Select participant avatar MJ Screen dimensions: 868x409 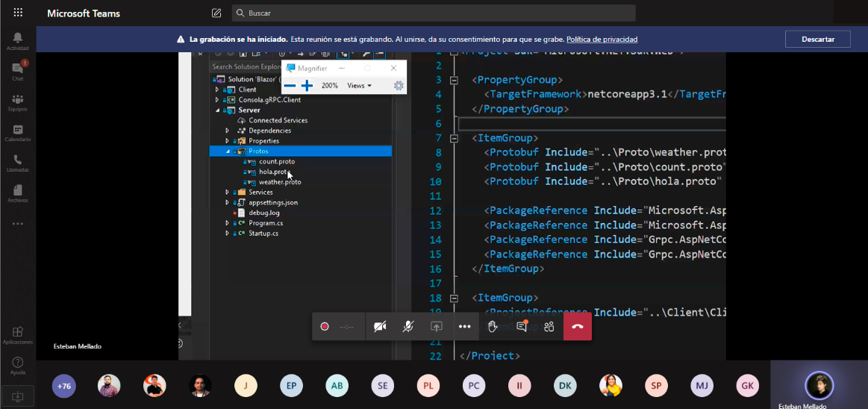click(x=702, y=386)
